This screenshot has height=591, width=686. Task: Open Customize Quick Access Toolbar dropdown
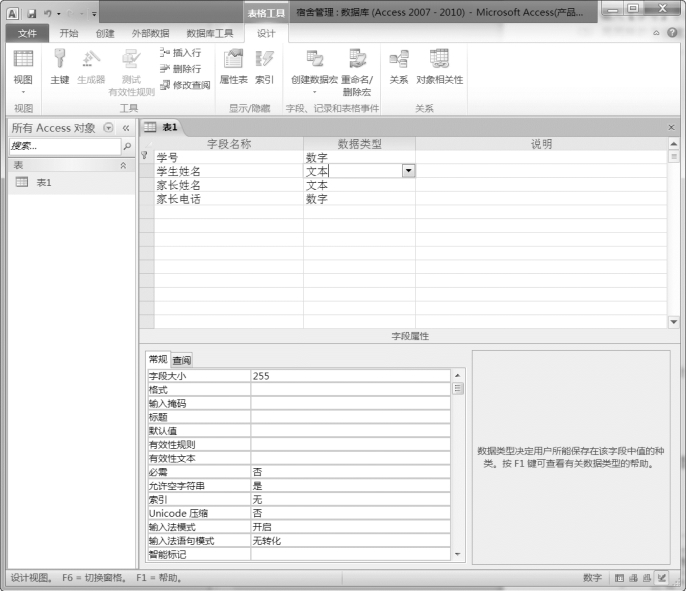[94, 14]
